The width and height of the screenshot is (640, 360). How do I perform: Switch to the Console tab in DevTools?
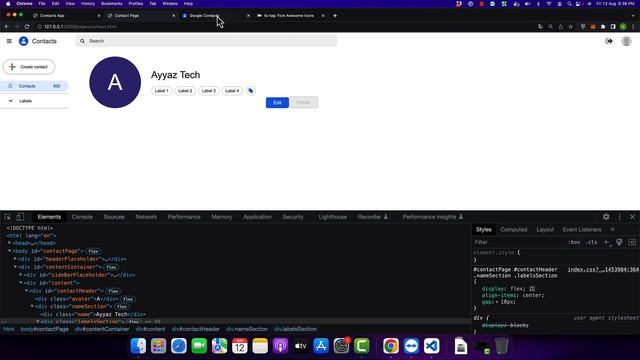point(82,217)
